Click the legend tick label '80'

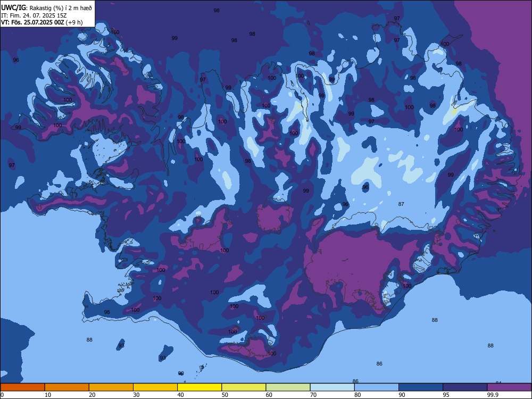click(358, 395)
